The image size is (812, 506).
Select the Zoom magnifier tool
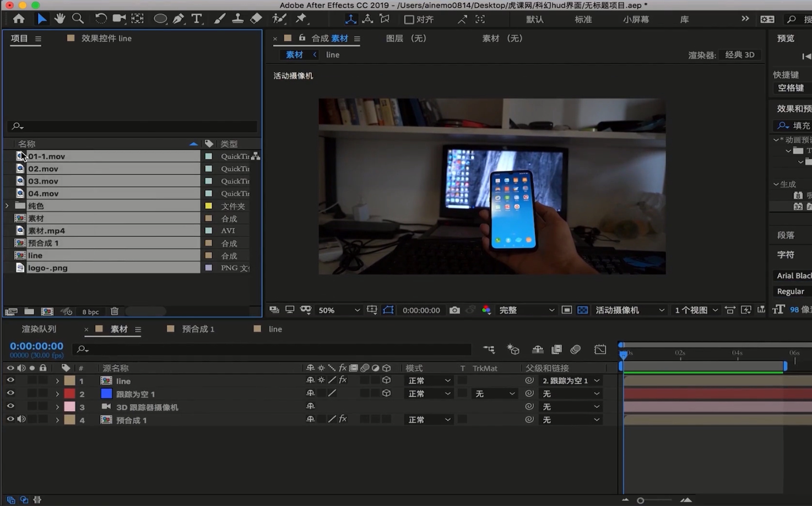click(x=78, y=19)
